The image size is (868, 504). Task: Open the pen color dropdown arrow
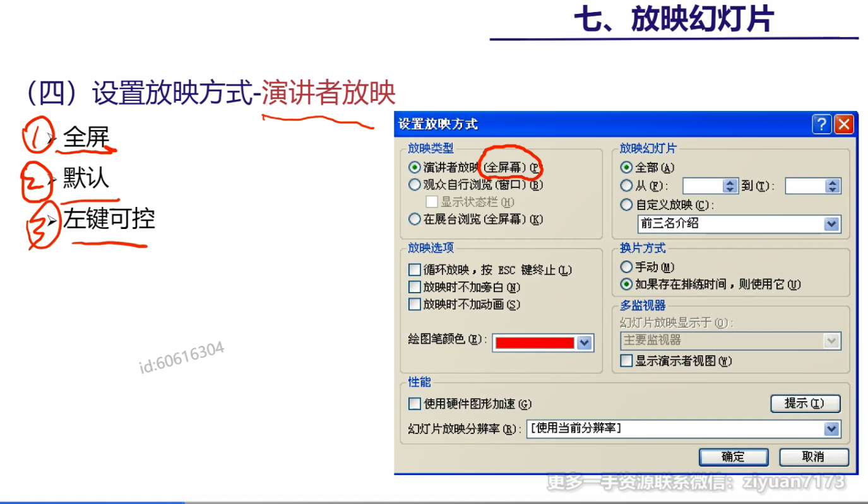(585, 343)
